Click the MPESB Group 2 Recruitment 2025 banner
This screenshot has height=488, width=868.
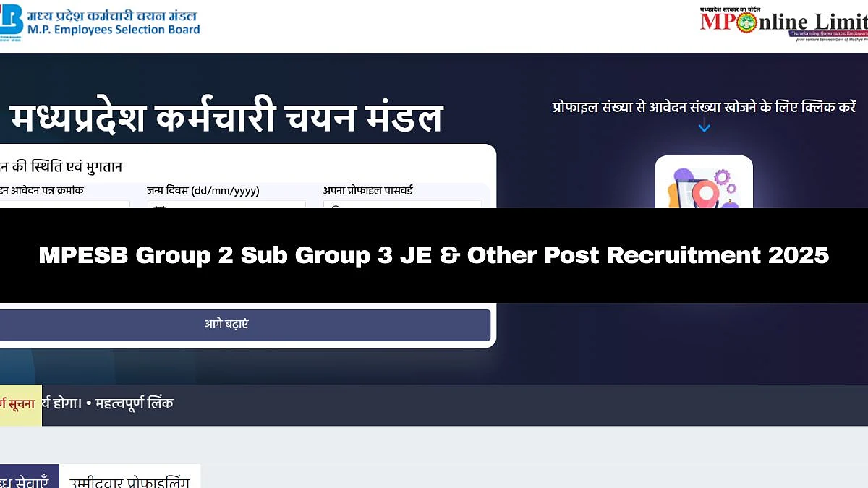(x=434, y=255)
